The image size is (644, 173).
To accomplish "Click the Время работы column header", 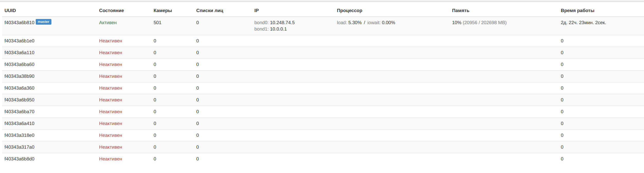I will [x=577, y=11].
